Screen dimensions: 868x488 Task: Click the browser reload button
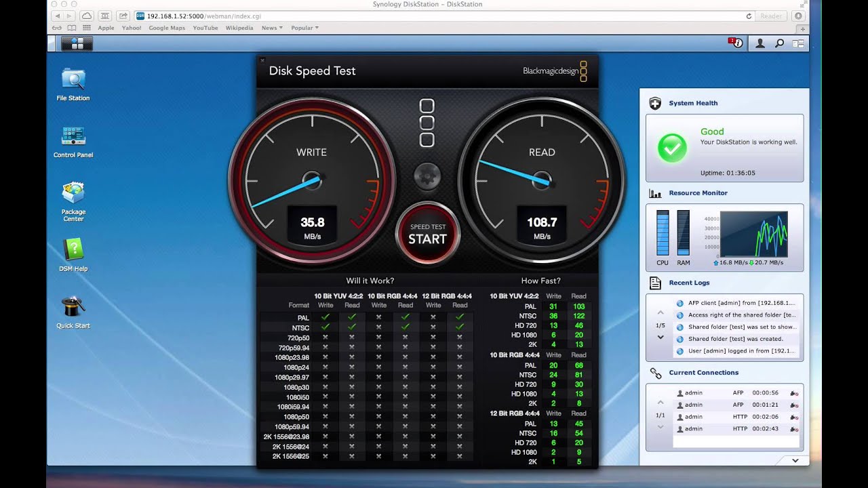pos(749,16)
